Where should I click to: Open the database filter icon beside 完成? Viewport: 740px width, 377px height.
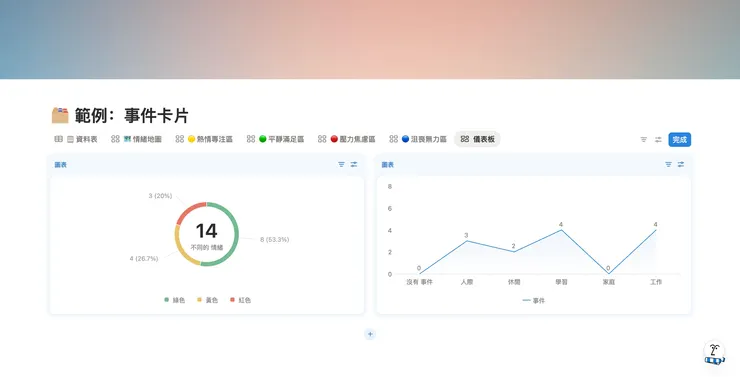pyautogui.click(x=644, y=140)
